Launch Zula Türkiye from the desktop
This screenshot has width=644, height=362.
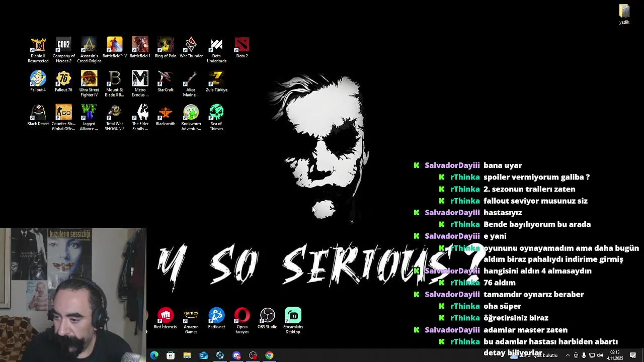216,81
